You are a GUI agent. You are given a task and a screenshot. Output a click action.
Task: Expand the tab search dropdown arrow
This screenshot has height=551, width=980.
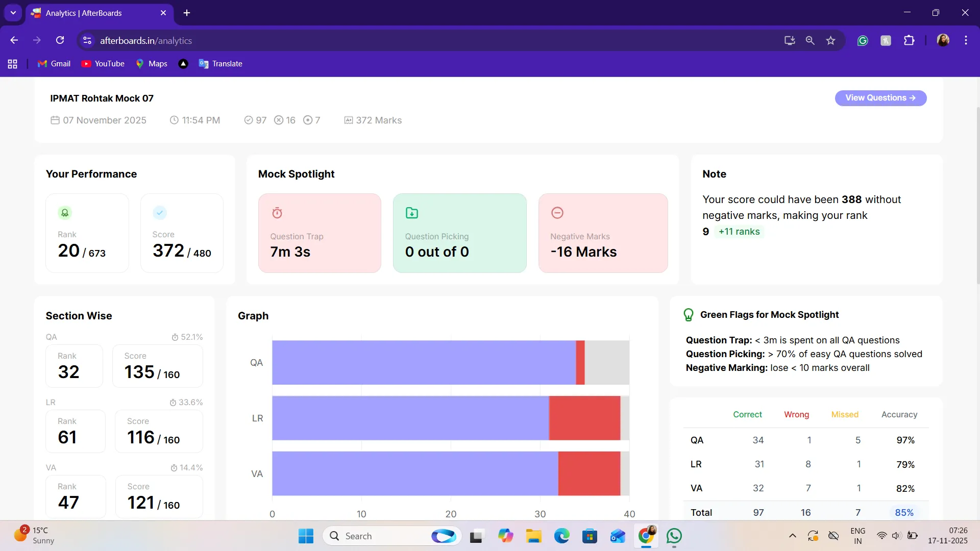click(13, 13)
